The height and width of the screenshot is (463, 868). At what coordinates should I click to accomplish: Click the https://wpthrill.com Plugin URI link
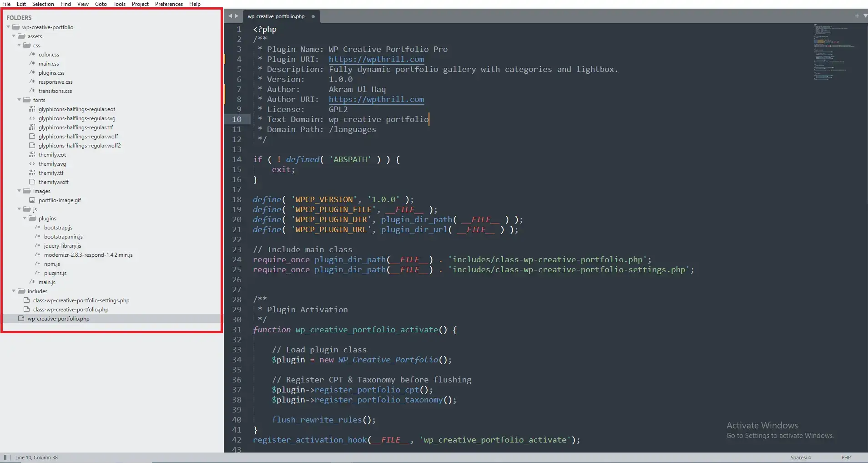click(x=376, y=59)
